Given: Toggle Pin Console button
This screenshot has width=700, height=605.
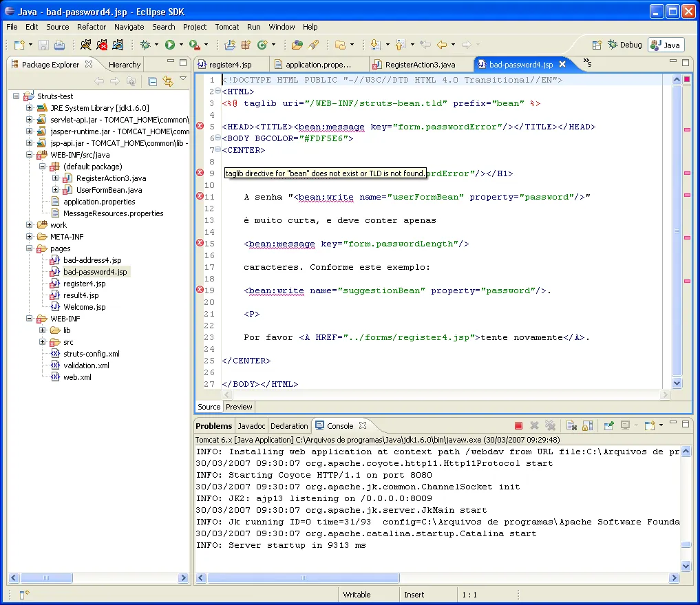Looking at the screenshot, I should tap(609, 426).
